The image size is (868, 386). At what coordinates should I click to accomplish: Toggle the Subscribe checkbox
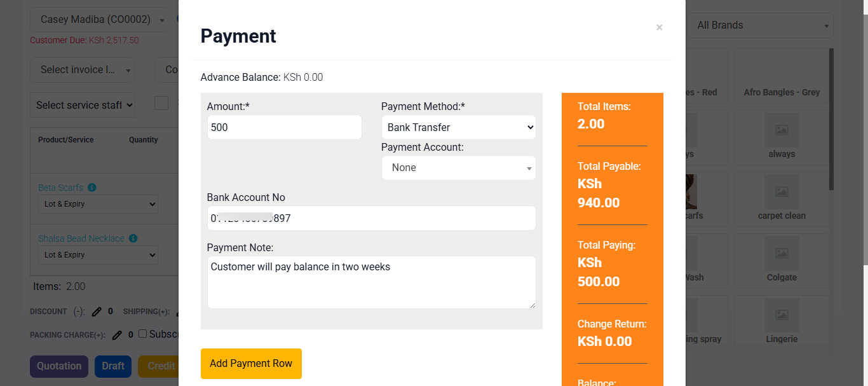pos(143,334)
